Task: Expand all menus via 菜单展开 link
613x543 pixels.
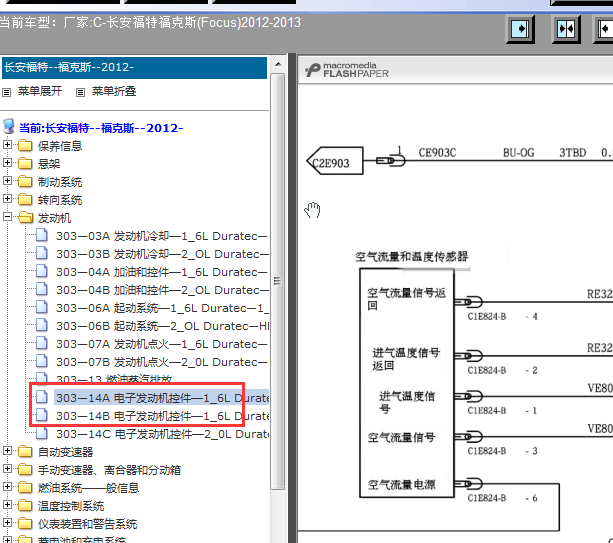Action: [x=40, y=91]
